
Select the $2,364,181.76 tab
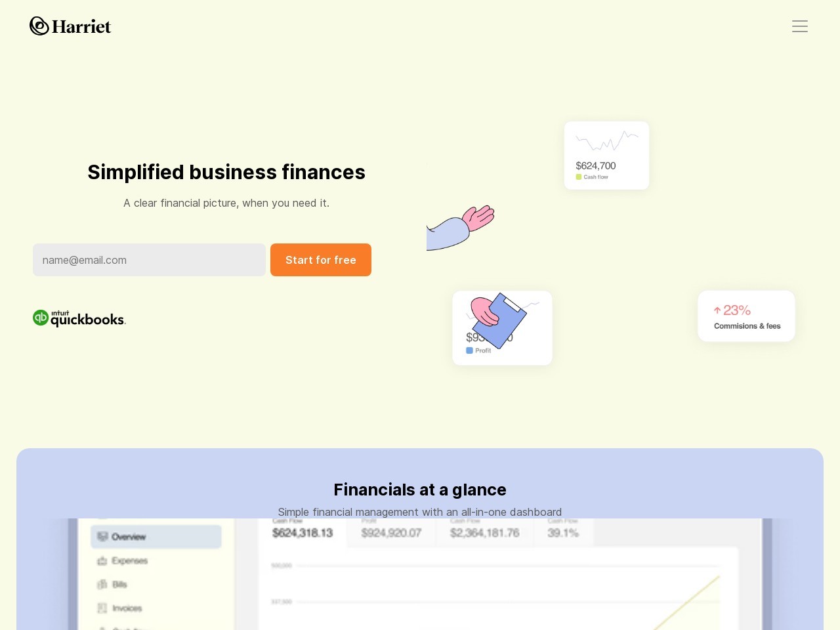(x=485, y=532)
